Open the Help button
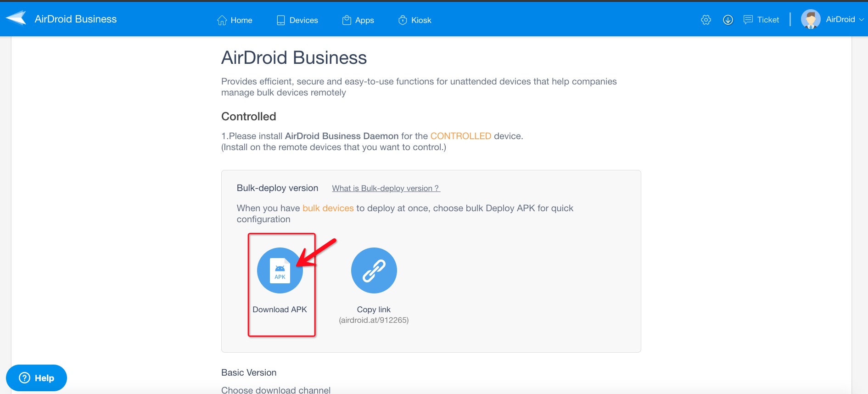The height and width of the screenshot is (394, 868). [36, 378]
